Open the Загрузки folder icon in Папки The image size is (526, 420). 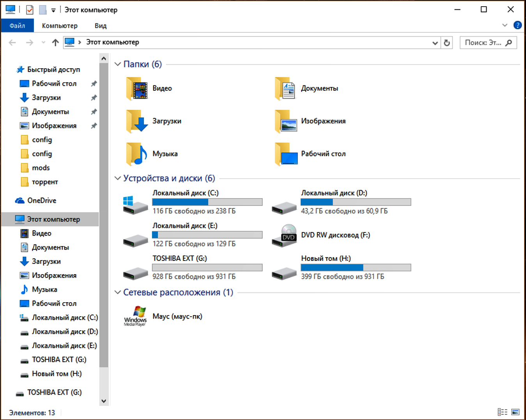pos(137,121)
